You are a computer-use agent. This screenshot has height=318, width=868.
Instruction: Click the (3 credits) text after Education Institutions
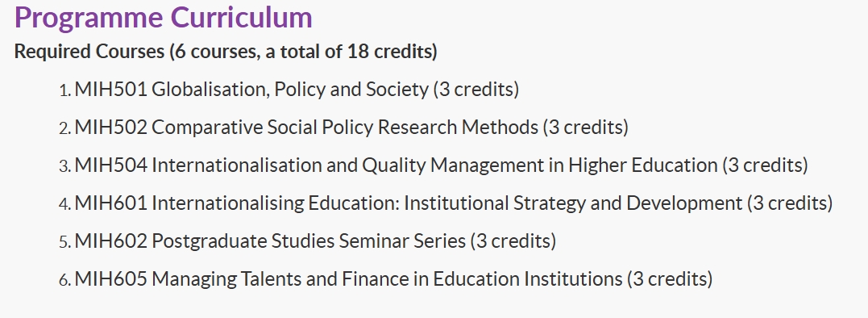(x=670, y=278)
